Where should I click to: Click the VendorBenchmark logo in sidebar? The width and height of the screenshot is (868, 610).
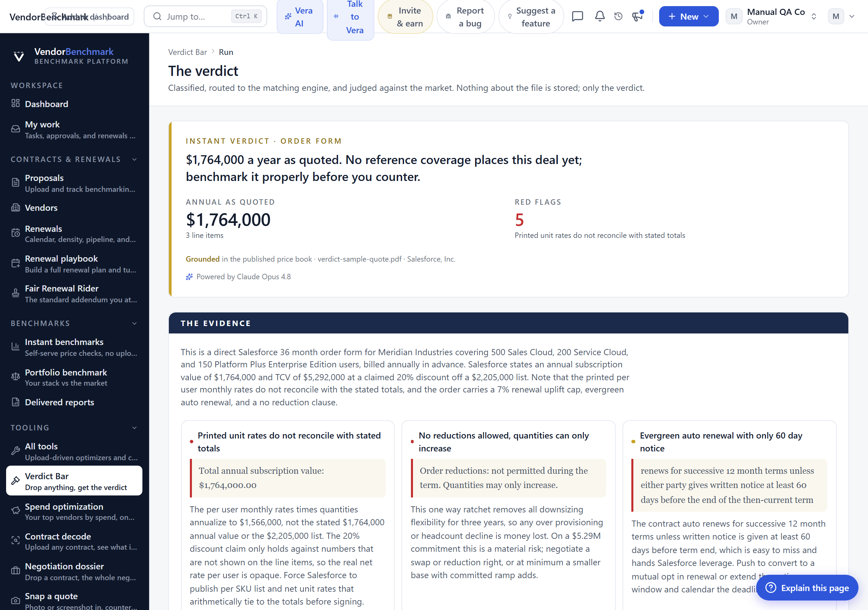click(x=70, y=56)
